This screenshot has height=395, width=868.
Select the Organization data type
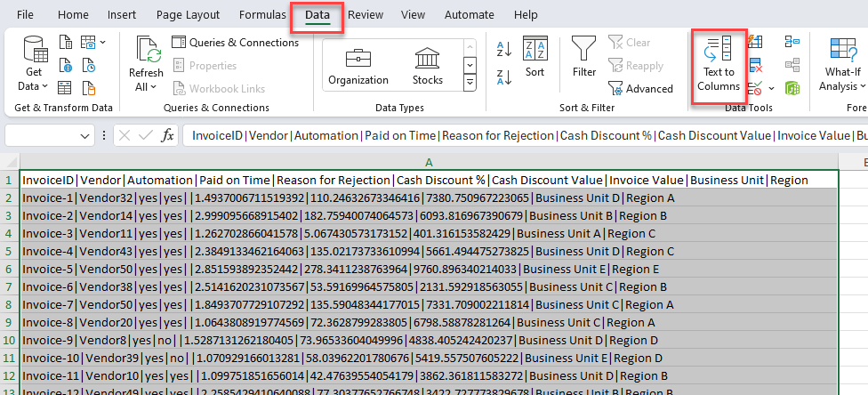[358, 66]
